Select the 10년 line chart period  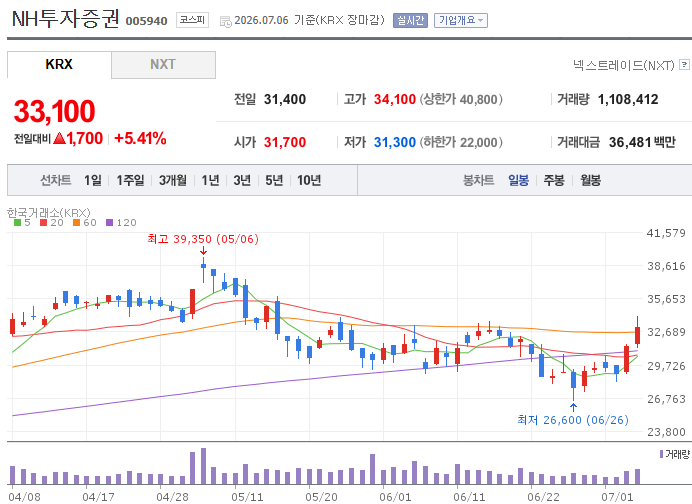309,180
